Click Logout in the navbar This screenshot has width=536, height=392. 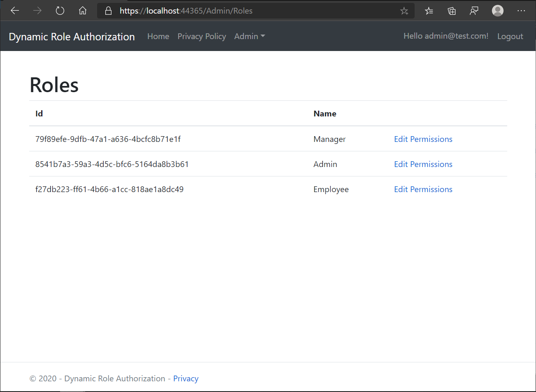[510, 36]
